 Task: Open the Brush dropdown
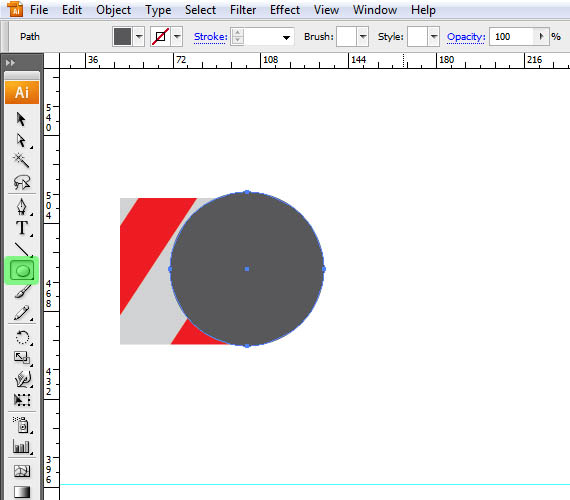pyautogui.click(x=363, y=36)
